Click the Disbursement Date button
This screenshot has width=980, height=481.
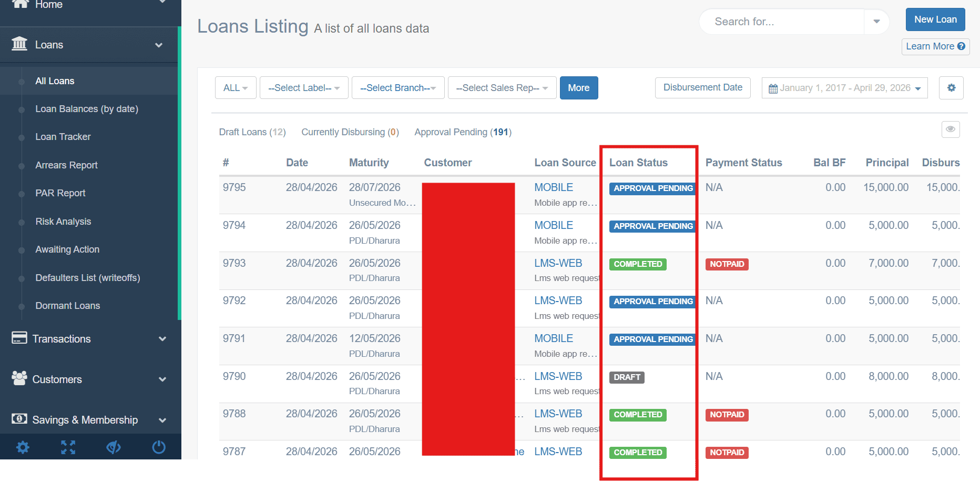tap(703, 87)
